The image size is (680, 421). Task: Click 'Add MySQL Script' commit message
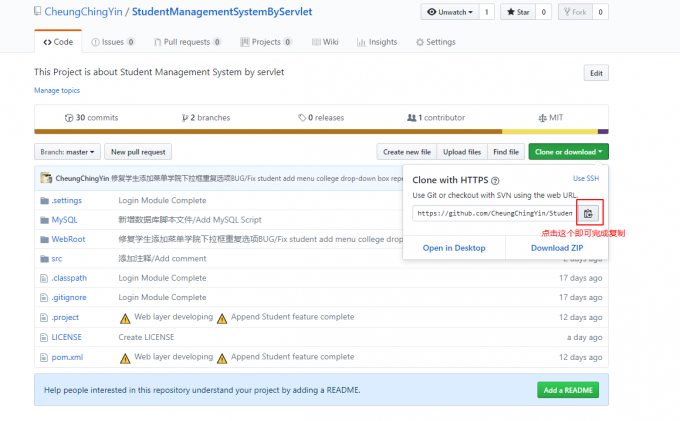(190, 220)
